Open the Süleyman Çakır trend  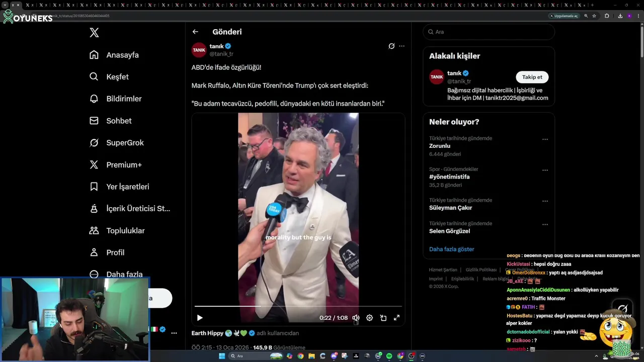point(450,208)
